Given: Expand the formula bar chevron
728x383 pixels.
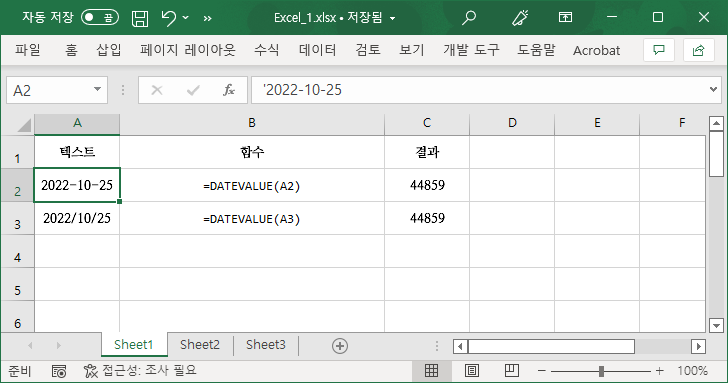Looking at the screenshot, I should pos(714,89).
